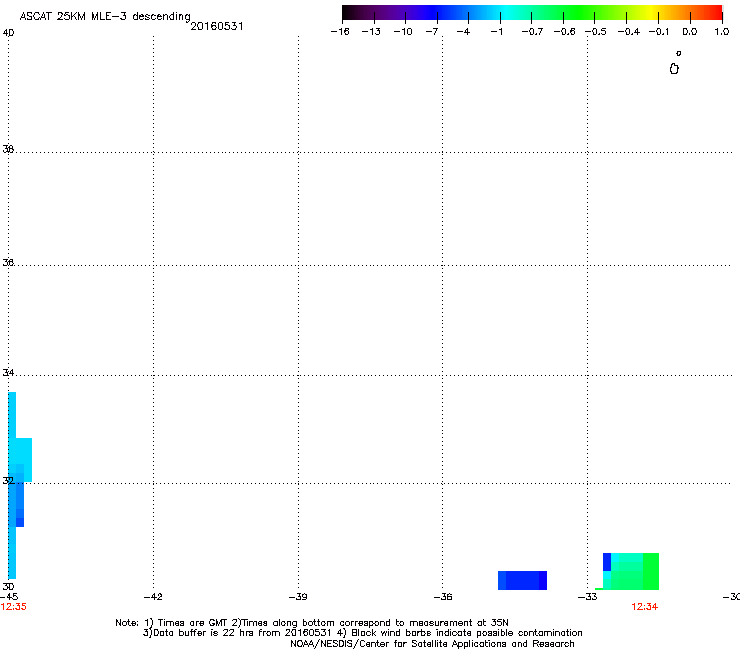The width and height of the screenshot is (740, 650).
Task: Click the title text 'ASCAT 25KM MLE-3 descending'
Action: 105,16
